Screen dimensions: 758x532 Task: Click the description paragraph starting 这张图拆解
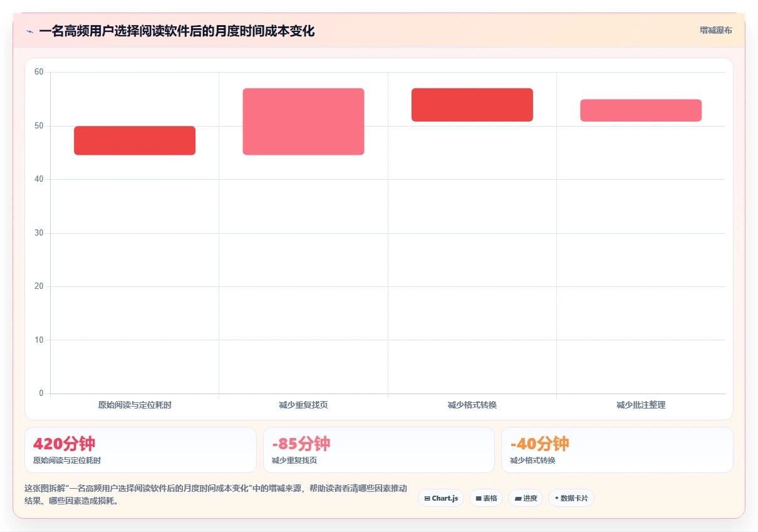215,494
